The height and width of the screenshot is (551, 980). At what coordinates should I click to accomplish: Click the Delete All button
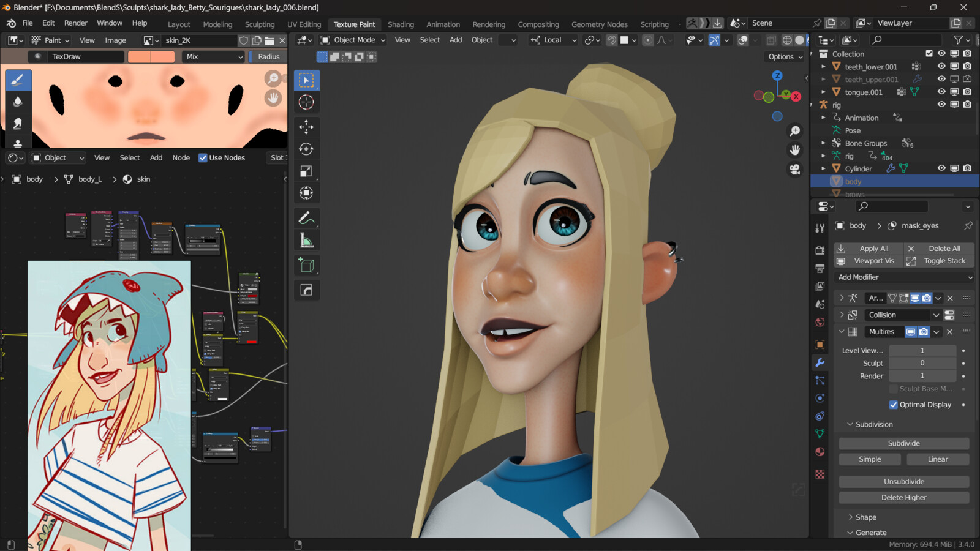click(939, 249)
